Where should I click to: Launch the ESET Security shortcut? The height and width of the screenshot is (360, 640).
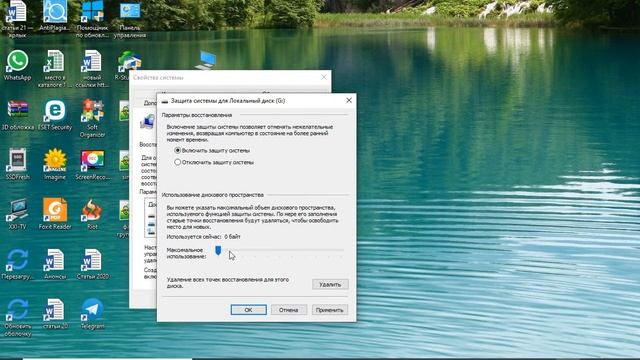[x=55, y=115]
